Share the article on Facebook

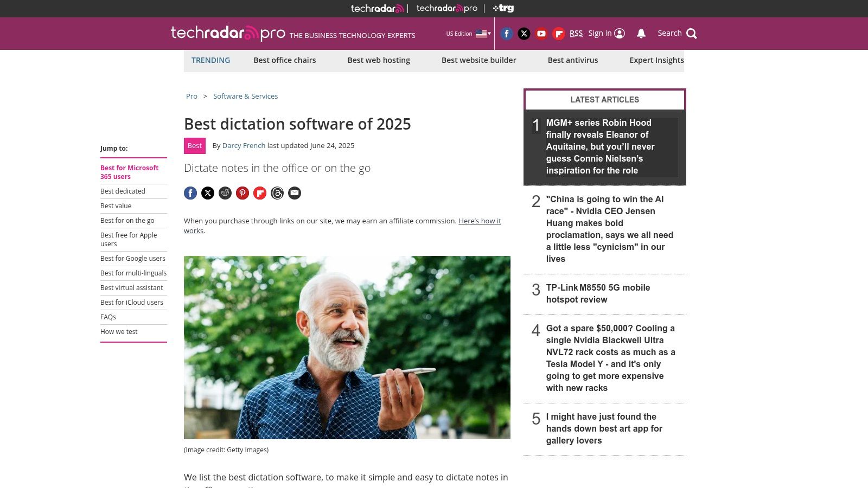coord(190,193)
